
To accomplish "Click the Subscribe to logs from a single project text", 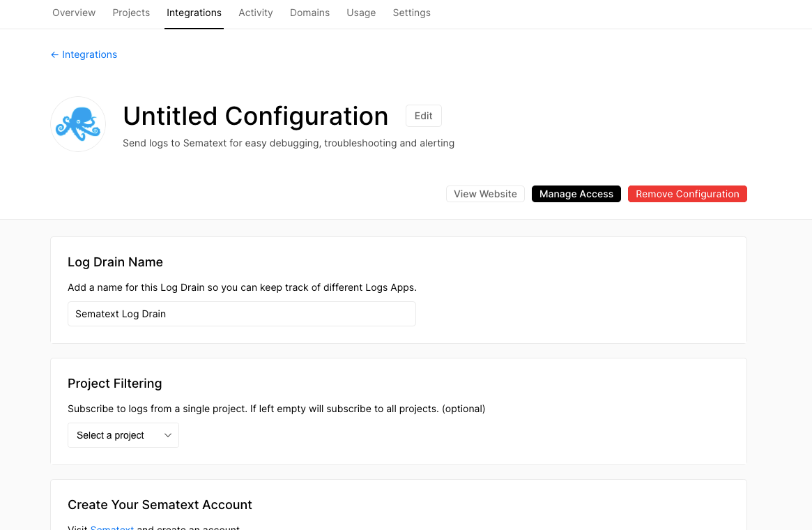I will click(277, 409).
